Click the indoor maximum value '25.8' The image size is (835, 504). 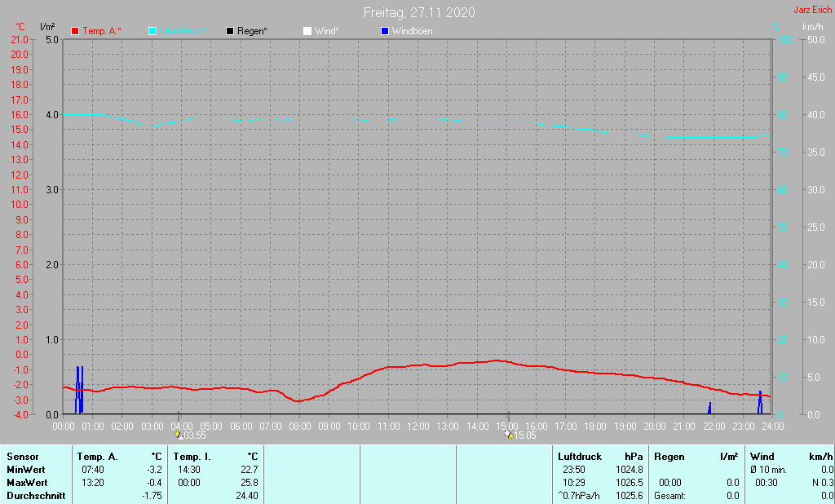coord(250,483)
